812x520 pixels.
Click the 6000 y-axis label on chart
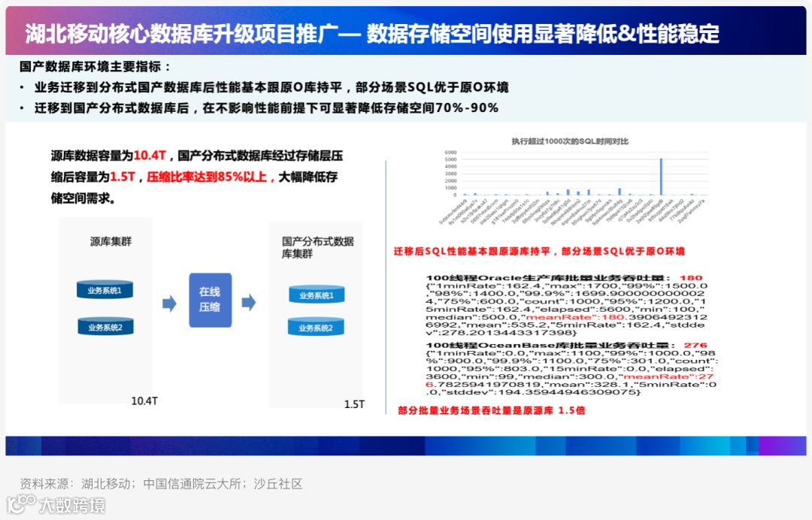[x=450, y=153]
